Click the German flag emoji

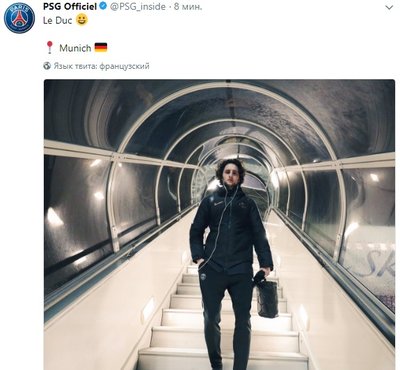[101, 48]
